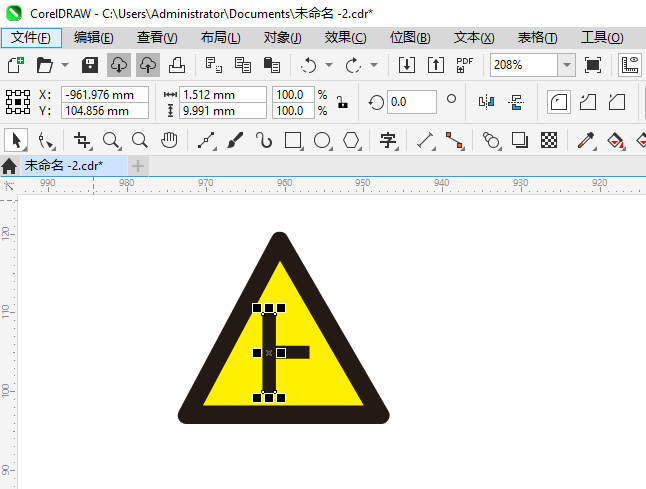646x489 pixels.
Task: Print the document with printer icon
Action: (177, 65)
